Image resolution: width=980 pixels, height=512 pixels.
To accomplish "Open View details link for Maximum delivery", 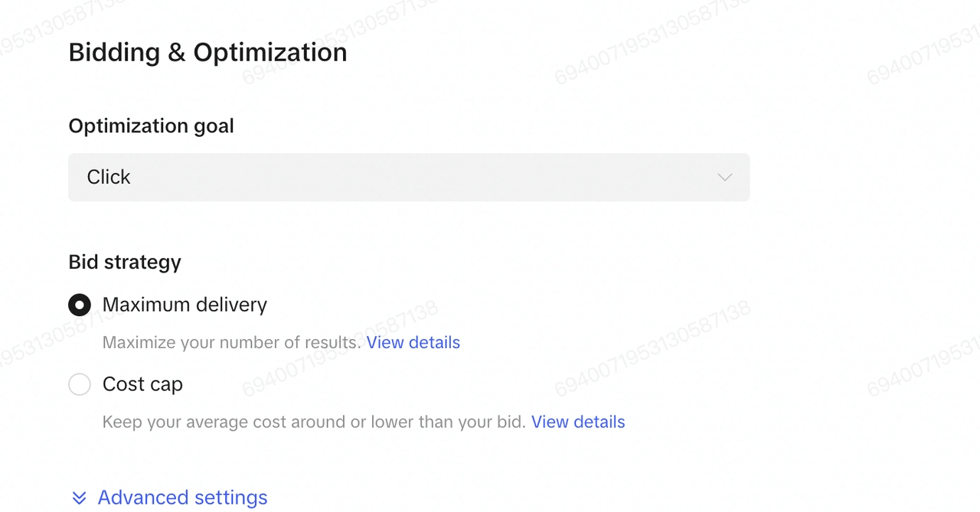I will coord(413,343).
